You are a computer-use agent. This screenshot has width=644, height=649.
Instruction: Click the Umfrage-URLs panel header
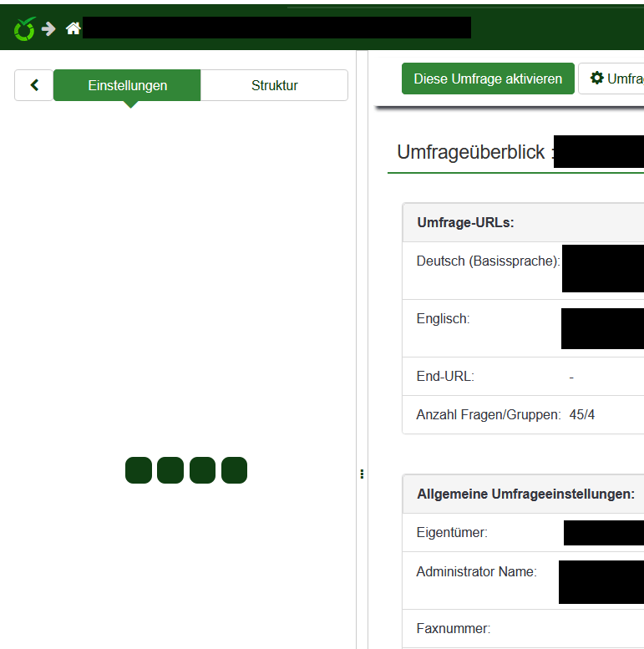465,222
